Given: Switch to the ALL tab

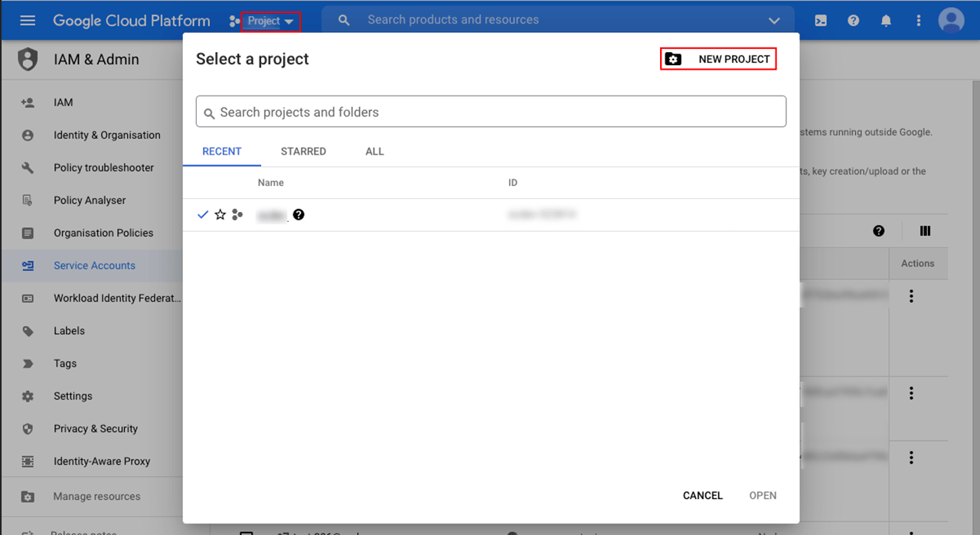Looking at the screenshot, I should [x=374, y=152].
